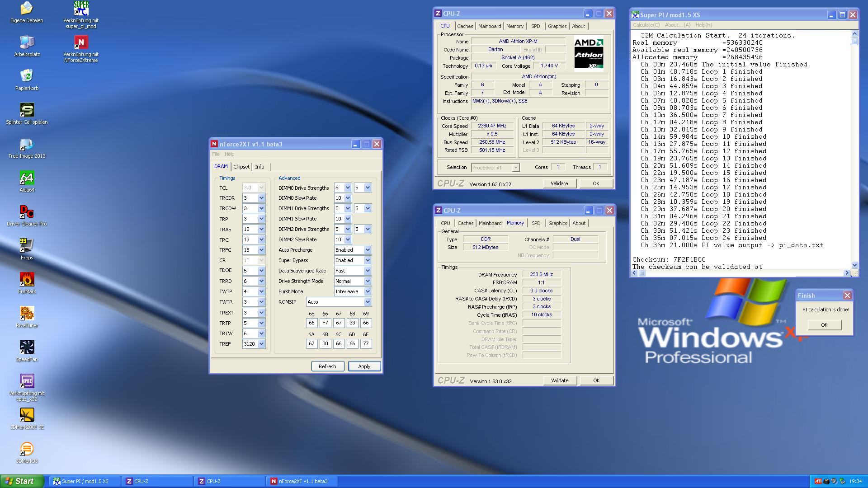Expand the Burst Mode dropdown
This screenshot has height=488, width=868.
click(x=368, y=291)
